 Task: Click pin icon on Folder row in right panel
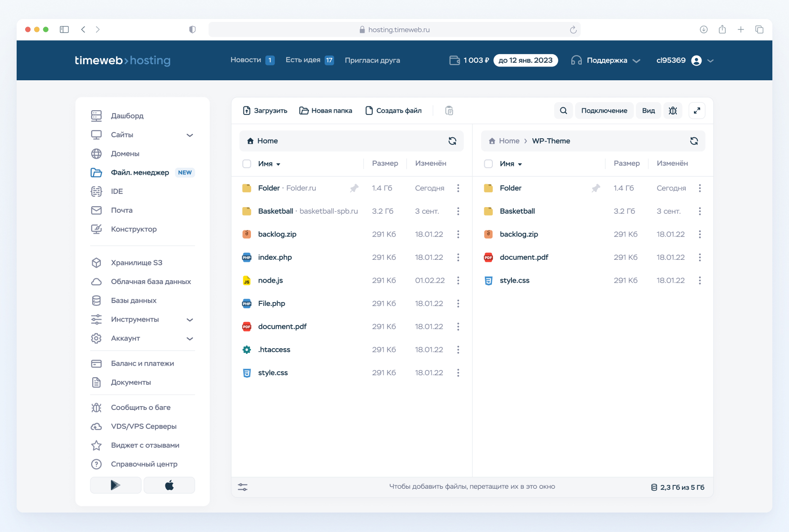596,188
